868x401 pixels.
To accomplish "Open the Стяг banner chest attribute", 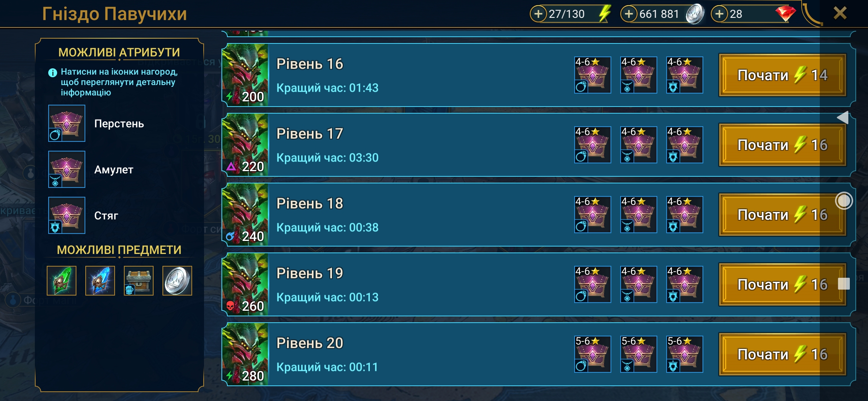I will pyautogui.click(x=67, y=215).
